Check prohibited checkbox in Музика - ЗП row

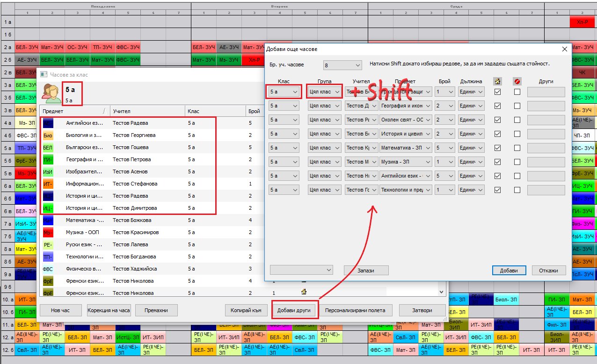(517, 162)
